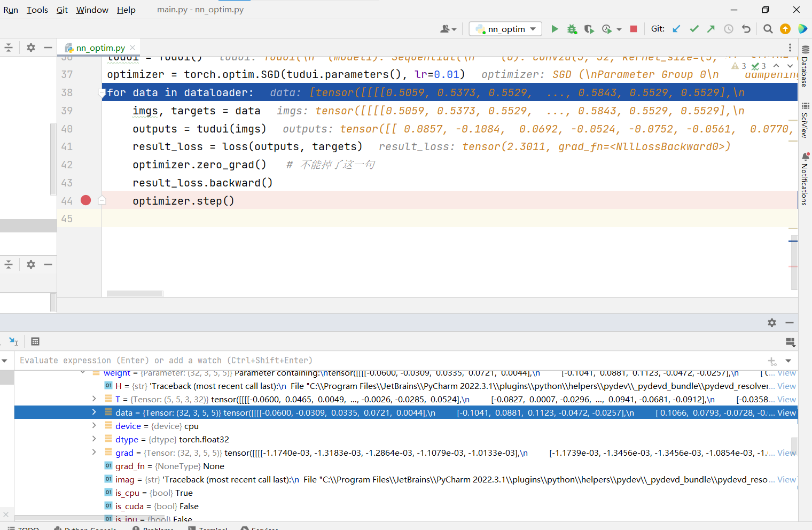
Task: Open the user account icon
Action: 448,29
